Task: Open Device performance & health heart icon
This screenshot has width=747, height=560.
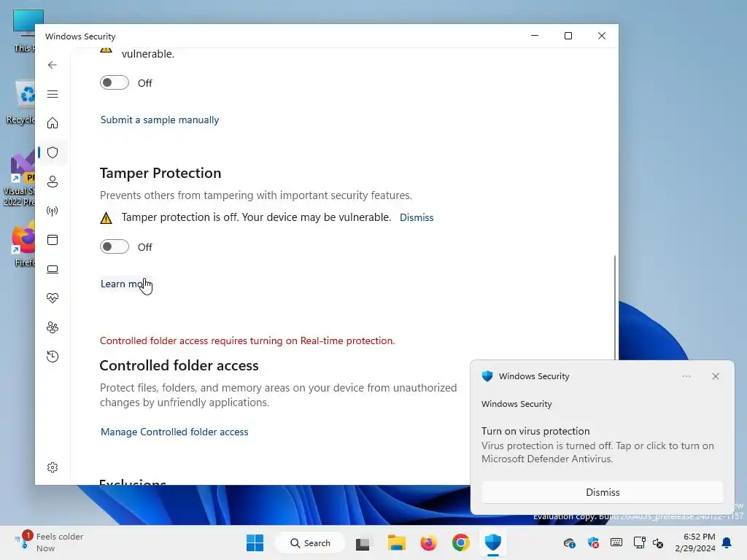Action: click(x=53, y=298)
